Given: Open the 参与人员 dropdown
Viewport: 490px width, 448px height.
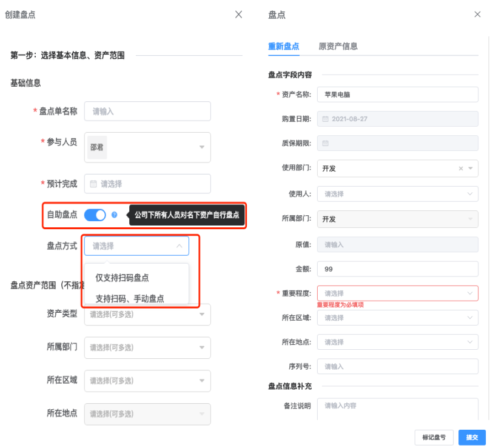Looking at the screenshot, I should 201,147.
